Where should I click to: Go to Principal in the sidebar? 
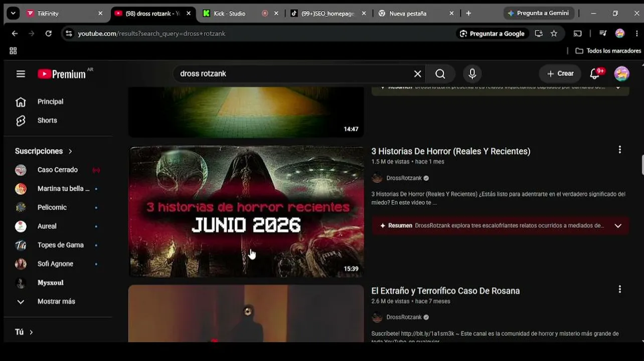pyautogui.click(x=50, y=101)
